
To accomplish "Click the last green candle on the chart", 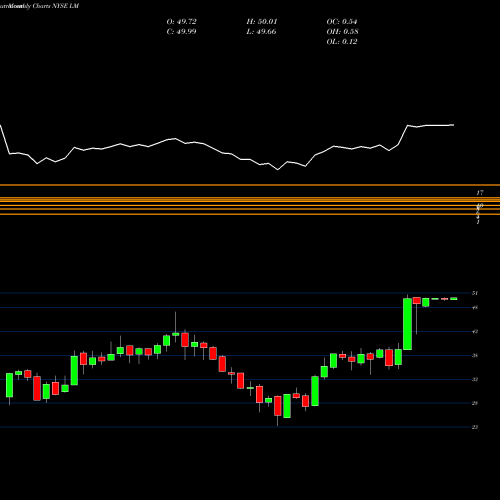I will coord(453,299).
